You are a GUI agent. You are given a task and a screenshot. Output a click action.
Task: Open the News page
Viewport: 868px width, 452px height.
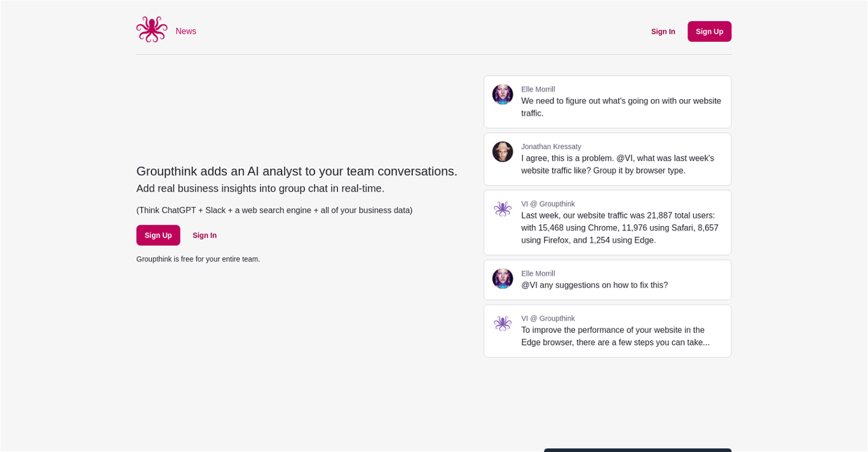click(x=186, y=30)
